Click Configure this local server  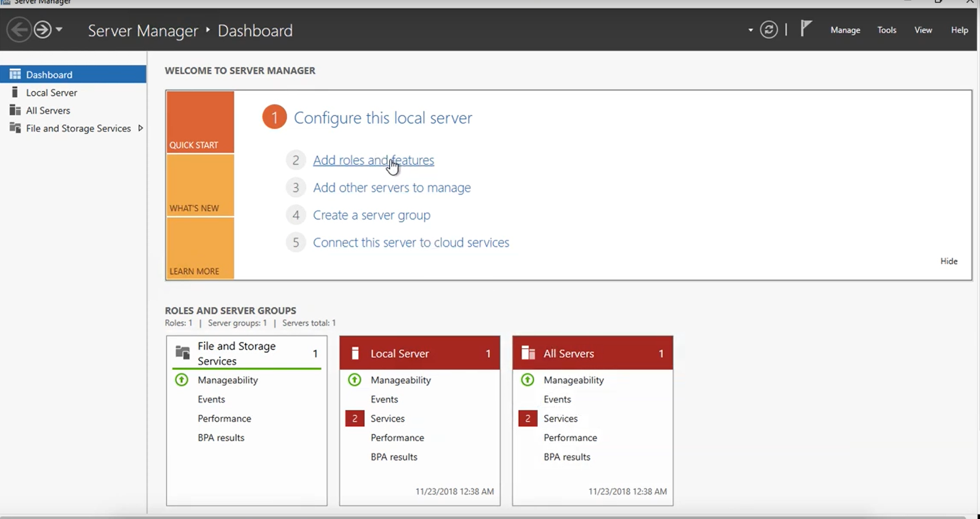[383, 118]
